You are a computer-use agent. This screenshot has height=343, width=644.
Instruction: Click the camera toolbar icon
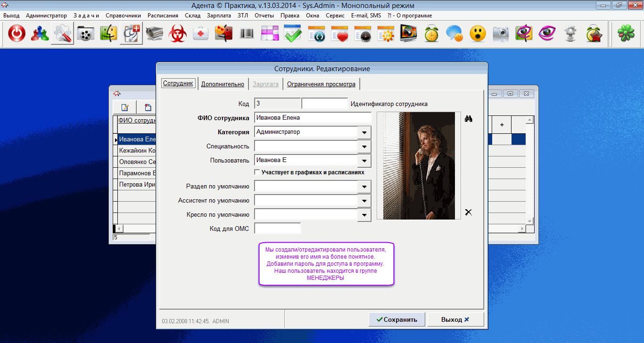[501, 33]
